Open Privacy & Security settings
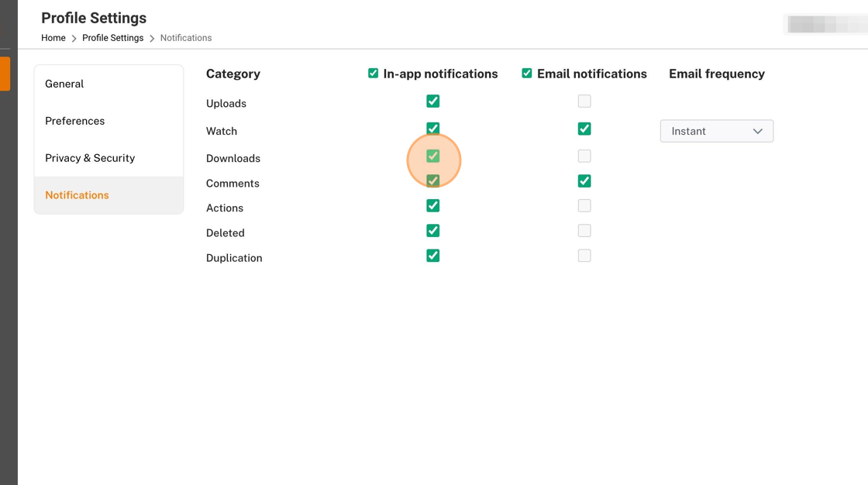 click(90, 158)
